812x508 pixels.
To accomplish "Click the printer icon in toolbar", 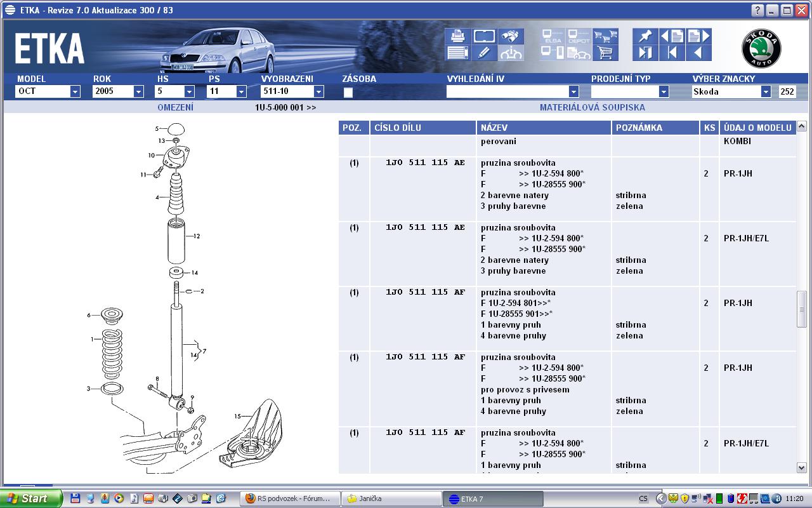I will 457,36.
